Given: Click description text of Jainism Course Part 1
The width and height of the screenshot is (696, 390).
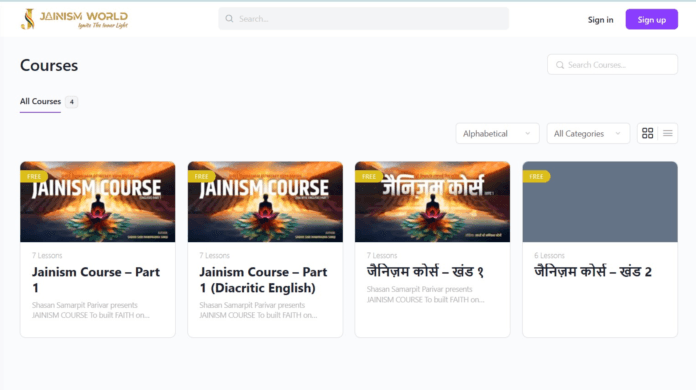Looking at the screenshot, I should 91,310.
